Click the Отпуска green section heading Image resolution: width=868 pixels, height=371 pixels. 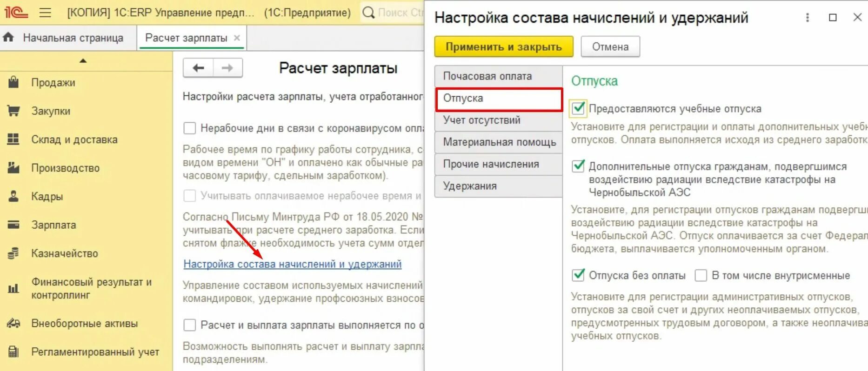pyautogui.click(x=594, y=81)
